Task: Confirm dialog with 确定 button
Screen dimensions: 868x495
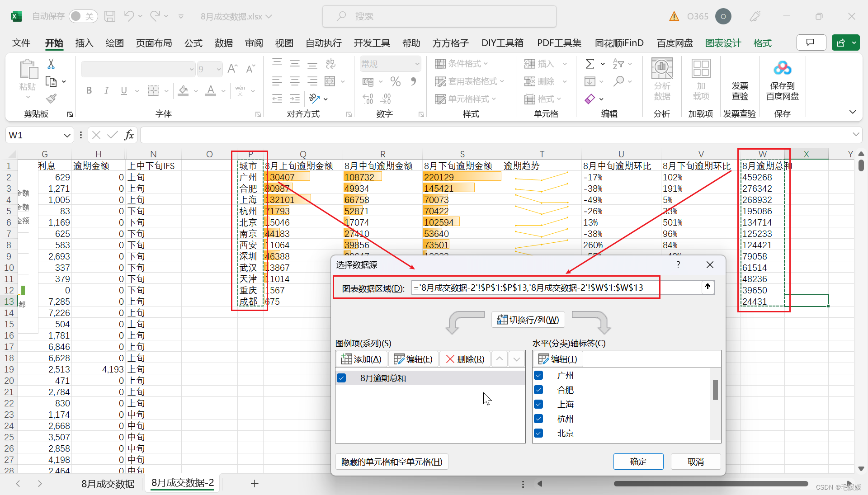Action: tap(638, 462)
